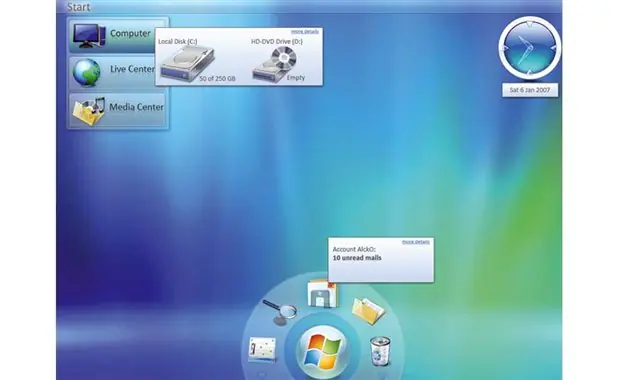This screenshot has width=618, height=380.
Task: Select the Computer menu label
Action: [130, 34]
